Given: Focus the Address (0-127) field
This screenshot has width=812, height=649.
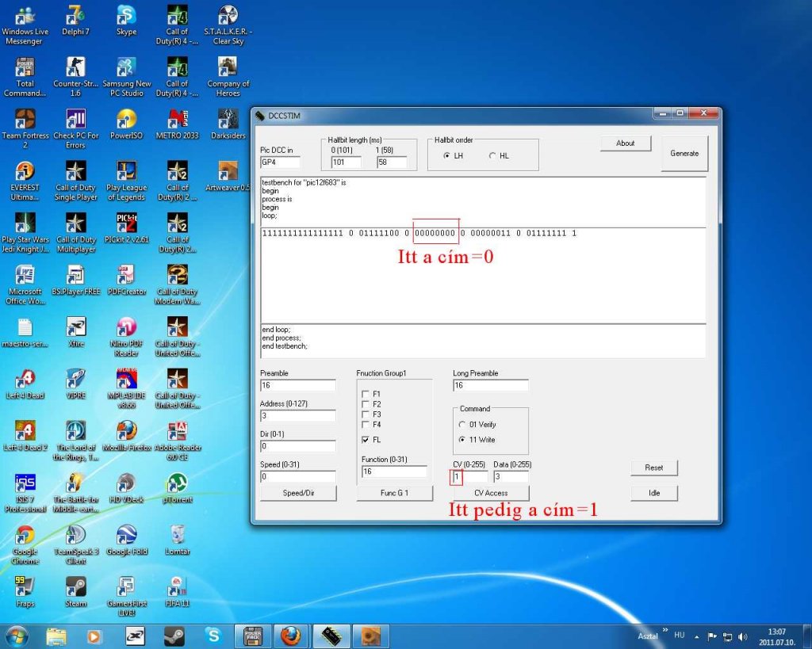Looking at the screenshot, I should pos(298,415).
